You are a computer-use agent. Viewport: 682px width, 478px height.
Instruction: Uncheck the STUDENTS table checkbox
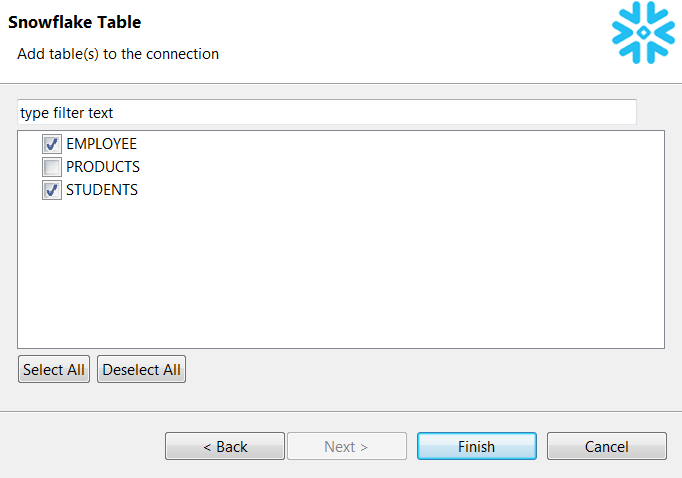52,190
